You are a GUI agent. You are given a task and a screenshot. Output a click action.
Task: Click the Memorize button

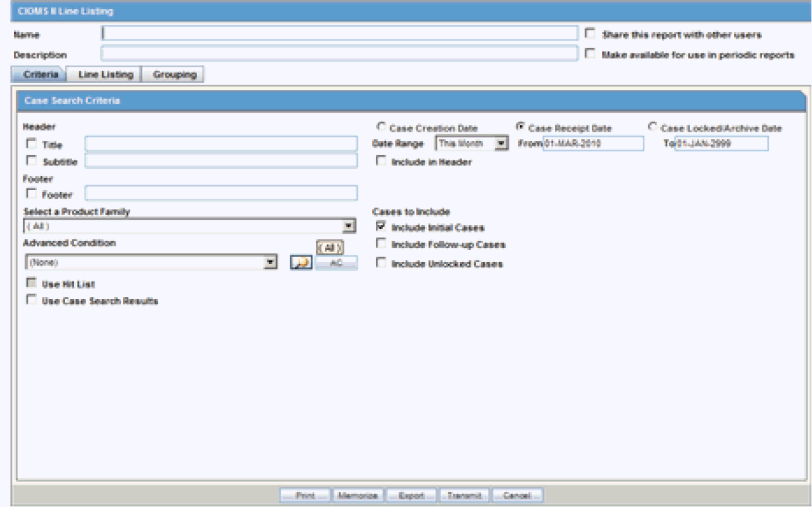pos(359,495)
